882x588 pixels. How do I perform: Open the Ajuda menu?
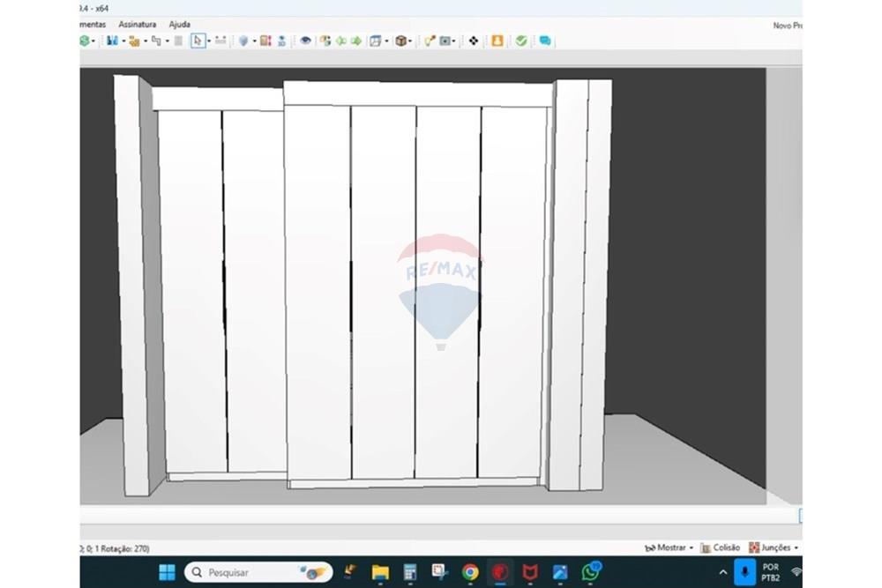(179, 25)
